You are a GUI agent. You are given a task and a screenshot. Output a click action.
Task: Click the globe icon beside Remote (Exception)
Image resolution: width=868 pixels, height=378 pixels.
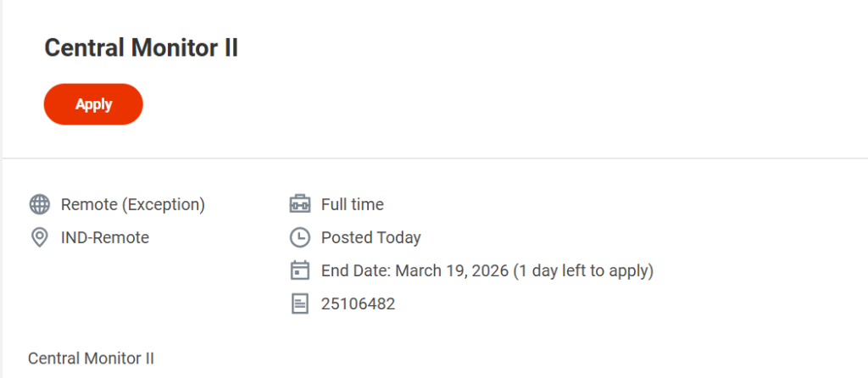click(39, 204)
